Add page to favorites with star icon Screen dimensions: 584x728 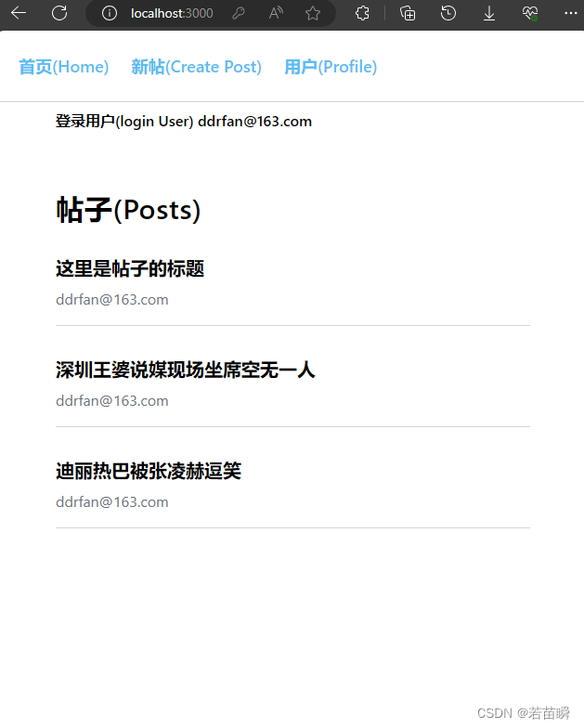[313, 13]
